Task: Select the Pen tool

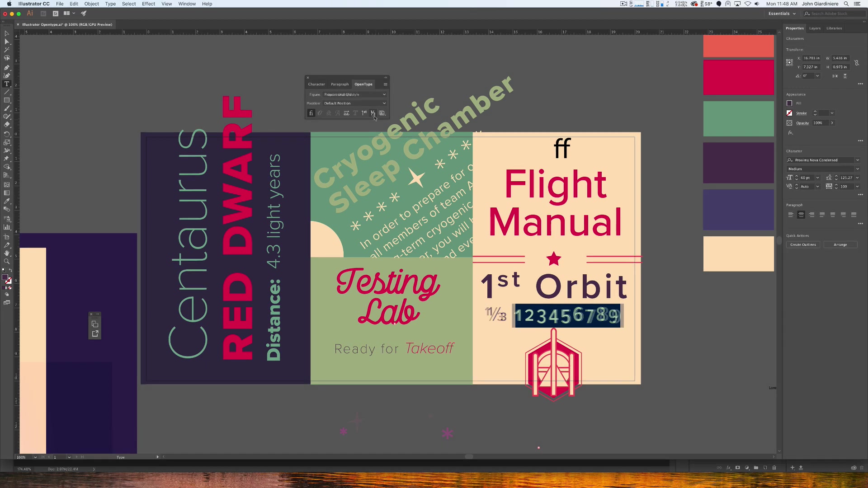Action: click(x=7, y=67)
